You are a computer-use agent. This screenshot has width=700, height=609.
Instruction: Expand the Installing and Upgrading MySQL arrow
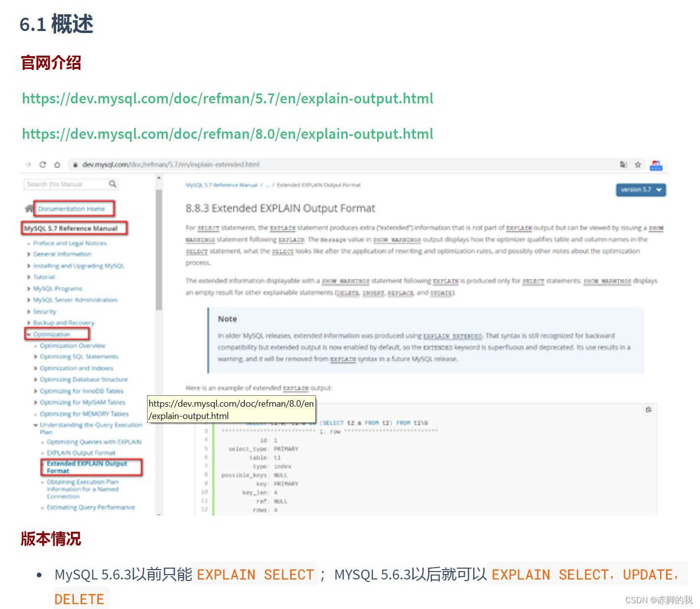[x=29, y=266]
